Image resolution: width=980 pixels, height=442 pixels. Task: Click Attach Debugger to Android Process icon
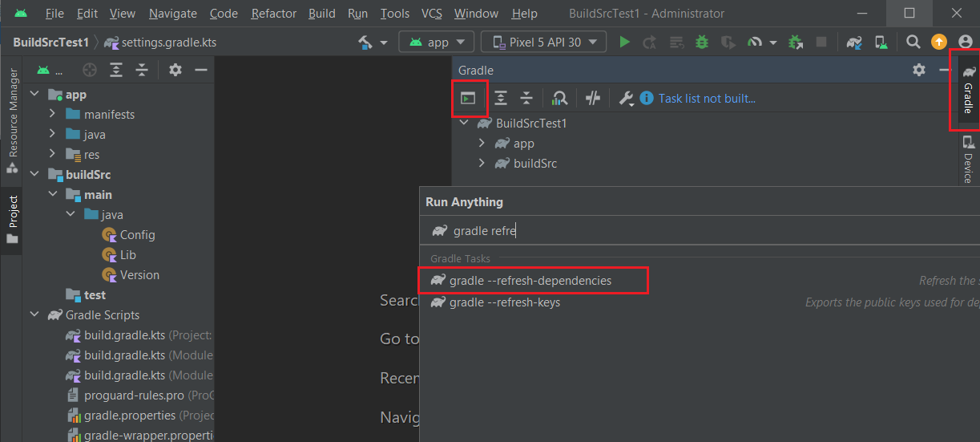point(796,42)
